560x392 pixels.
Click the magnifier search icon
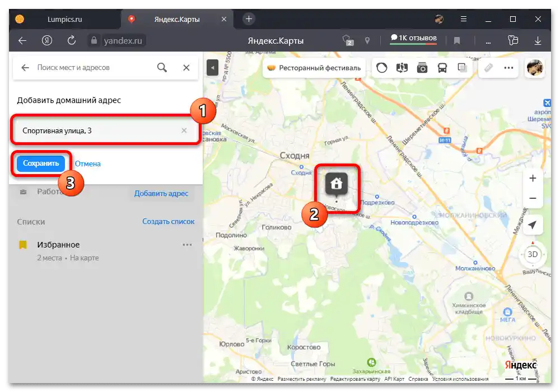162,67
